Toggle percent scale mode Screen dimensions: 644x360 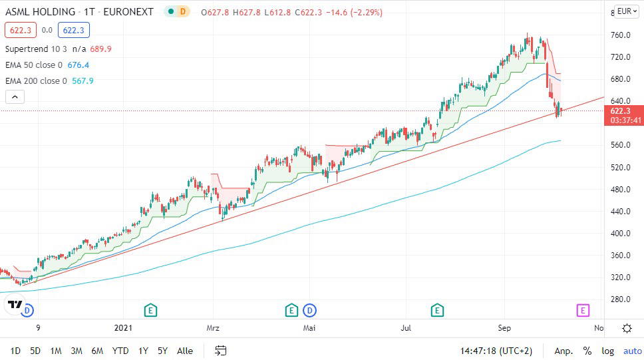click(587, 351)
